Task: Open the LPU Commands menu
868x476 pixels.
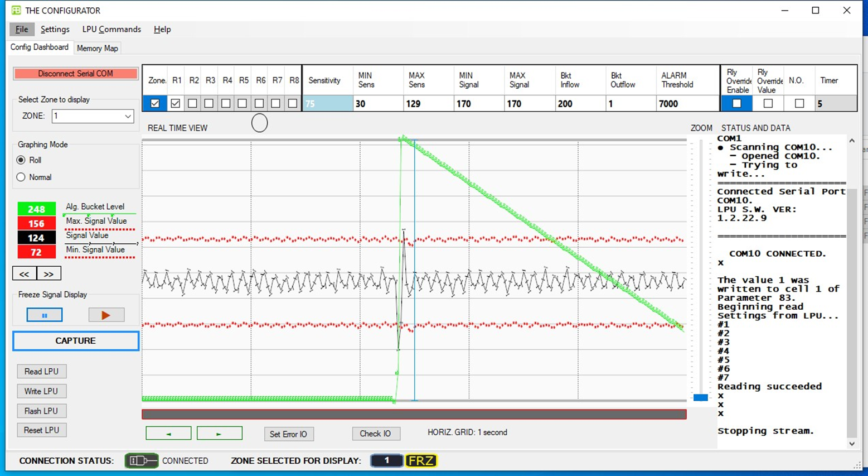Action: [x=111, y=29]
